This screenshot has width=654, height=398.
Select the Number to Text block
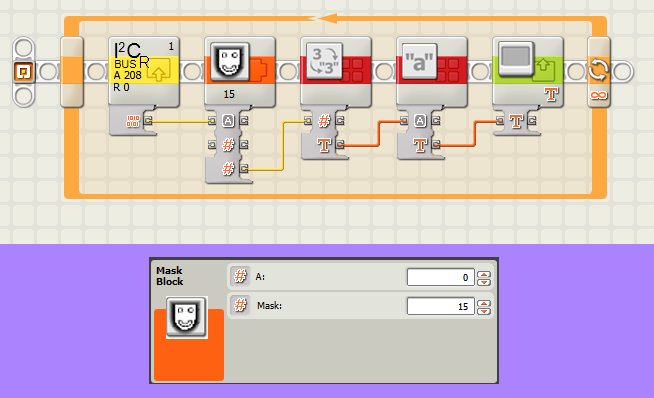pos(336,71)
